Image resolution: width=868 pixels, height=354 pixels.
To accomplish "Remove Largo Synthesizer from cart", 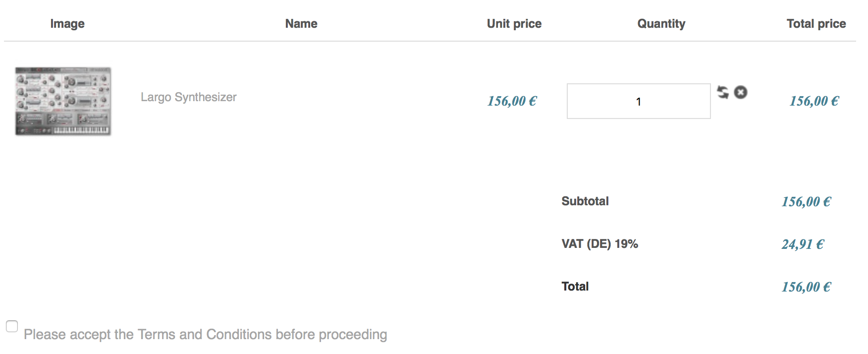I will (741, 92).
